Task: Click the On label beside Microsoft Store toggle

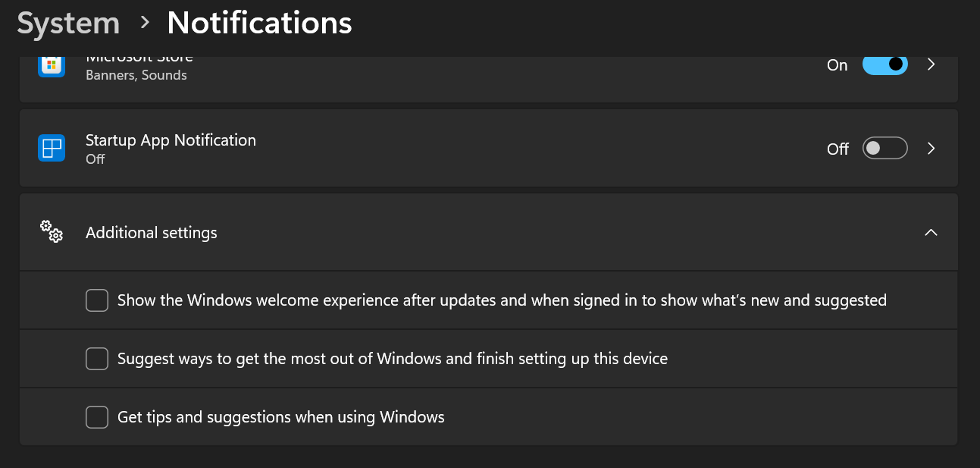Action: click(837, 65)
